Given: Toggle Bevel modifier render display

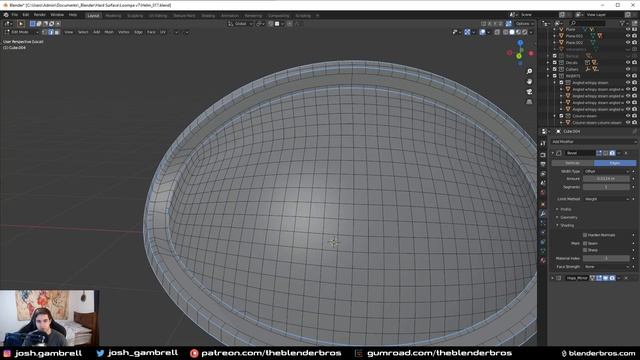Looking at the screenshot, I should point(612,153).
